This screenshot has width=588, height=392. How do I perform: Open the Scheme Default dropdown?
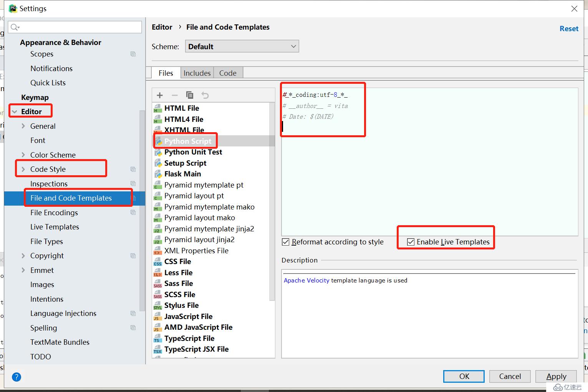[242, 47]
